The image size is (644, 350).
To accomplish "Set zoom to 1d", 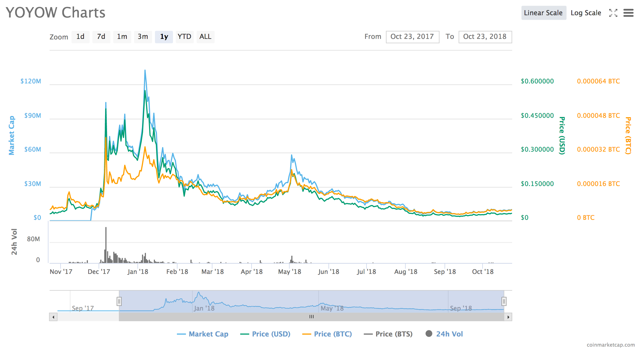I will tap(80, 37).
